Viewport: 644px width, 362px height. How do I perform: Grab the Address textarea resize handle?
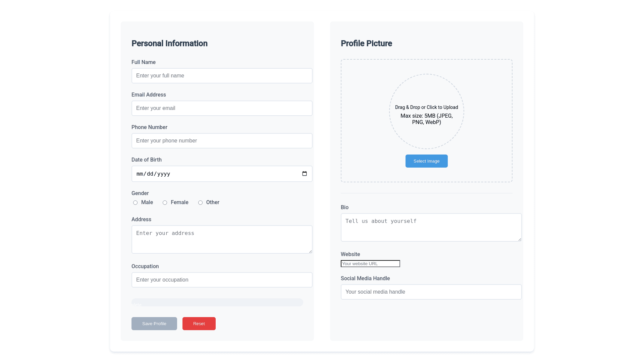tap(310, 251)
